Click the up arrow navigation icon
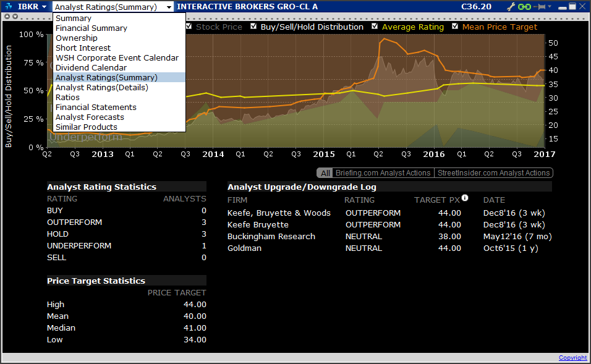The width and height of the screenshot is (591, 364). click(x=7, y=17)
